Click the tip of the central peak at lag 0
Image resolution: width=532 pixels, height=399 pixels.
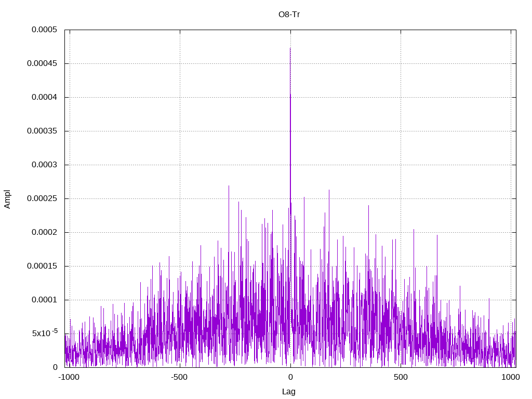[290, 48]
